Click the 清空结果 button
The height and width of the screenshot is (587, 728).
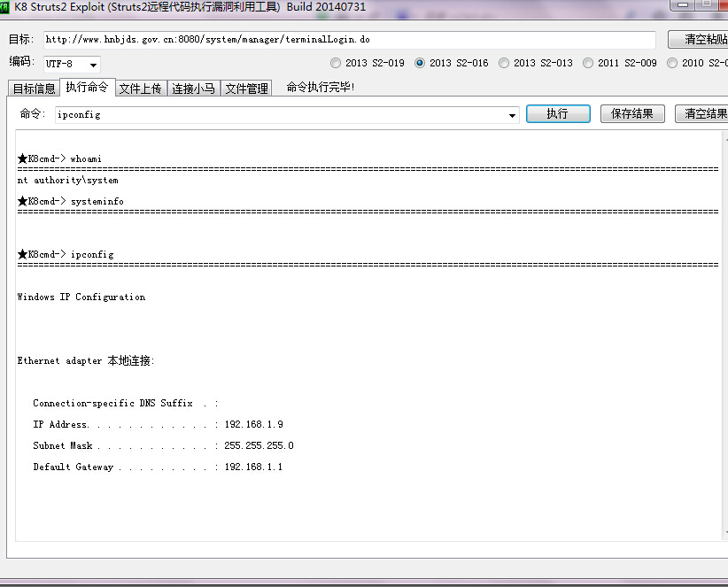pos(702,113)
